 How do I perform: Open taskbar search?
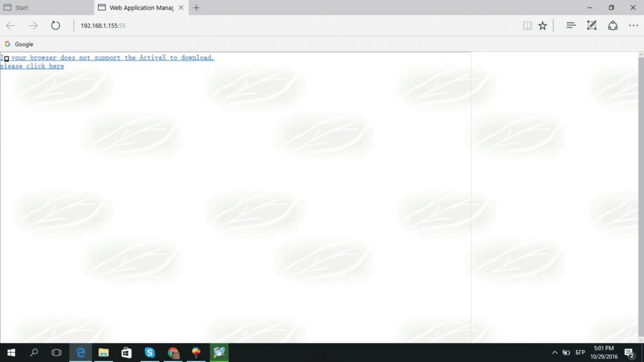tap(34, 353)
